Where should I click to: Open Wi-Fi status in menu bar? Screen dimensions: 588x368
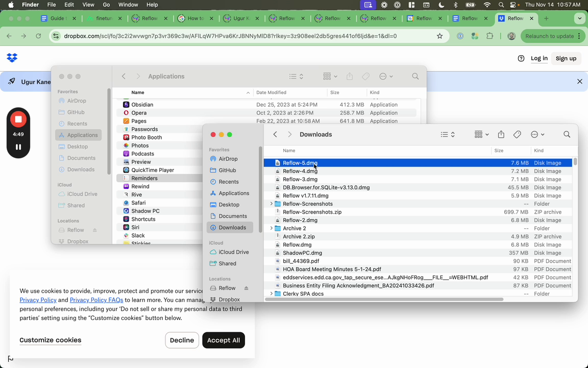487,5
